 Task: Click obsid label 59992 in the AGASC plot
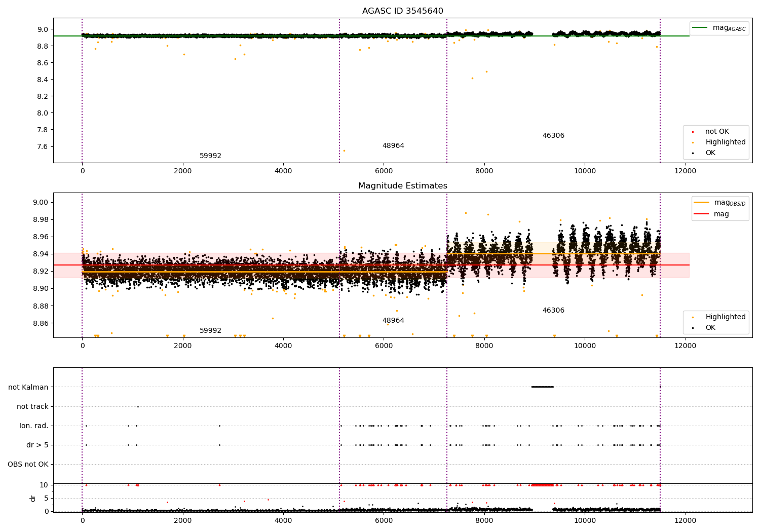[210, 156]
